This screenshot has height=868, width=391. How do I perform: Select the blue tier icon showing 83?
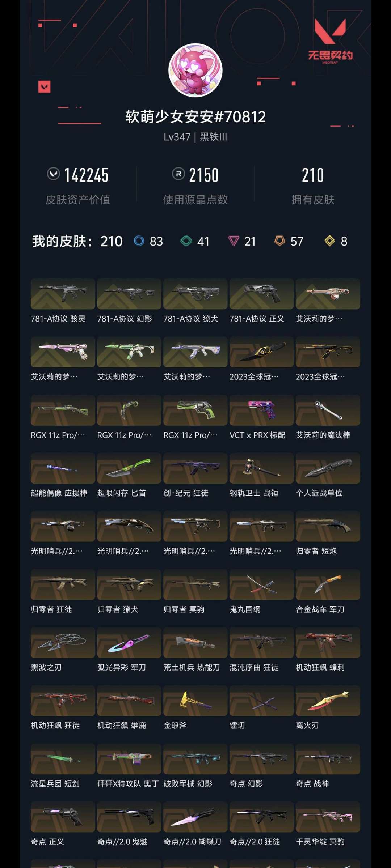tap(139, 241)
